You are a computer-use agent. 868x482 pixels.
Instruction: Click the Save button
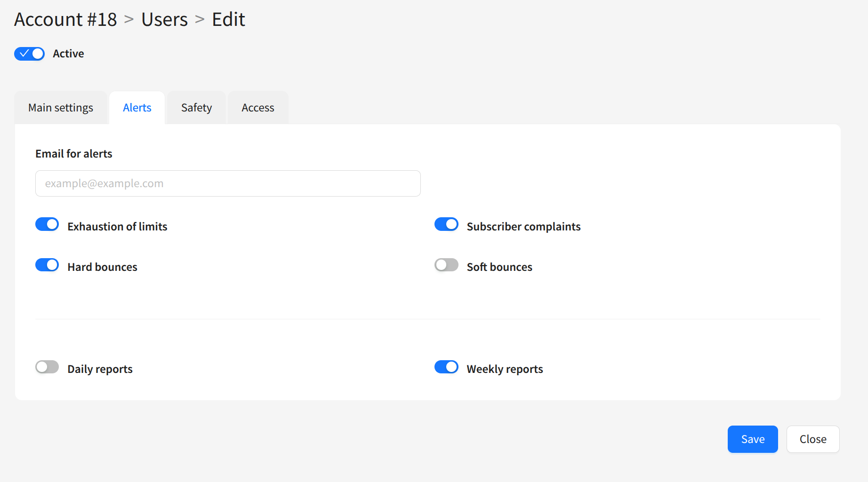(752, 439)
